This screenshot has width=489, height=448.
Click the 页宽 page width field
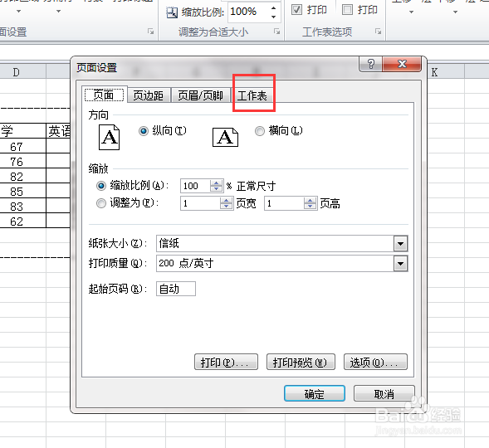(x=200, y=203)
